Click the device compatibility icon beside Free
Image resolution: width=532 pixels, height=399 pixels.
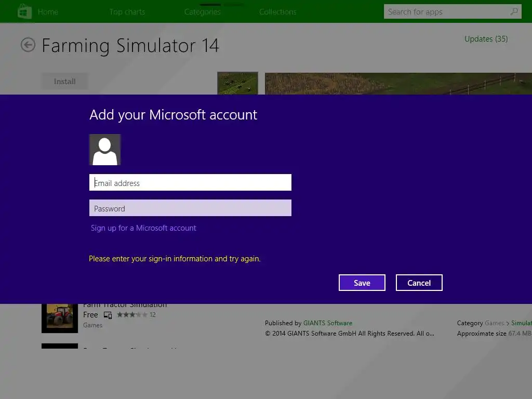click(x=108, y=315)
